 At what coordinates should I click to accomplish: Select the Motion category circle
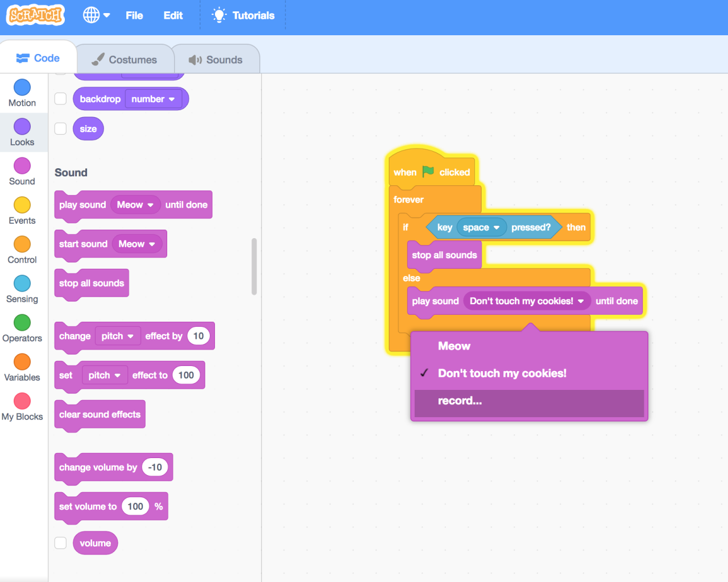pyautogui.click(x=22, y=87)
